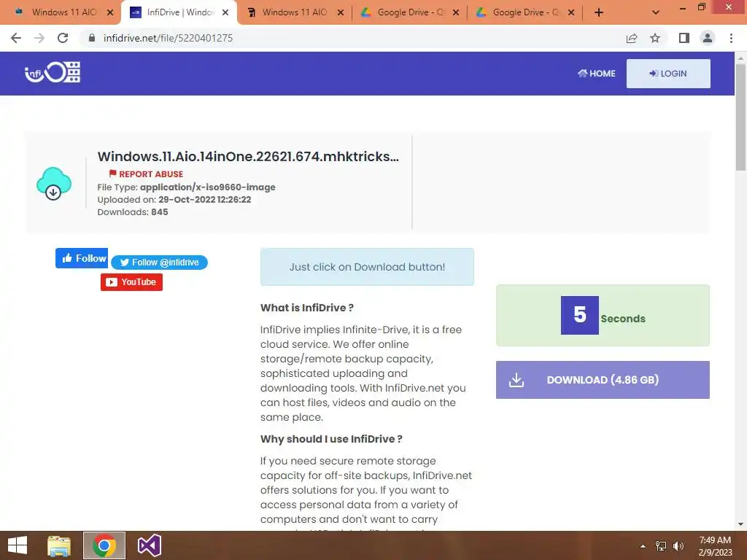The height and width of the screenshot is (560, 747).
Task: Click the Just click on Download button notice
Action: (367, 267)
